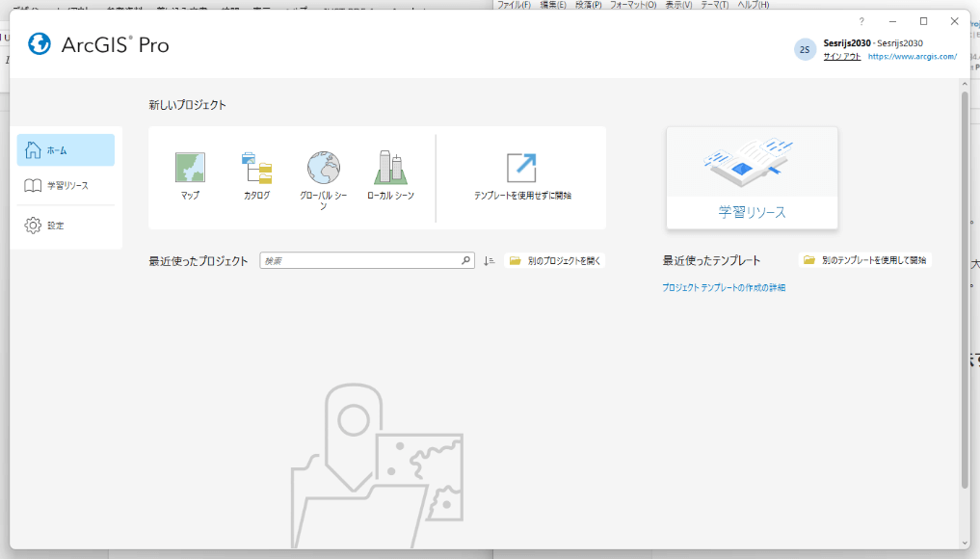Click the vertical scrollbar of the start page

pyautogui.click(x=965, y=290)
